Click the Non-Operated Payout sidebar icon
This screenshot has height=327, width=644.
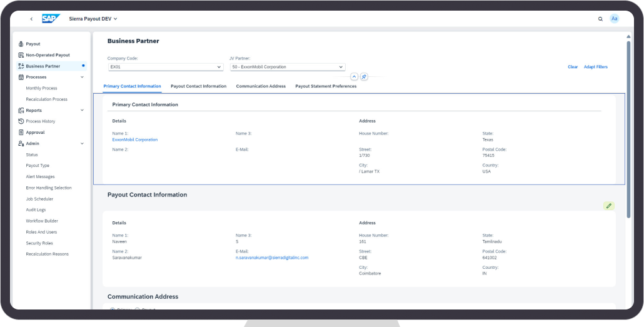tap(21, 55)
